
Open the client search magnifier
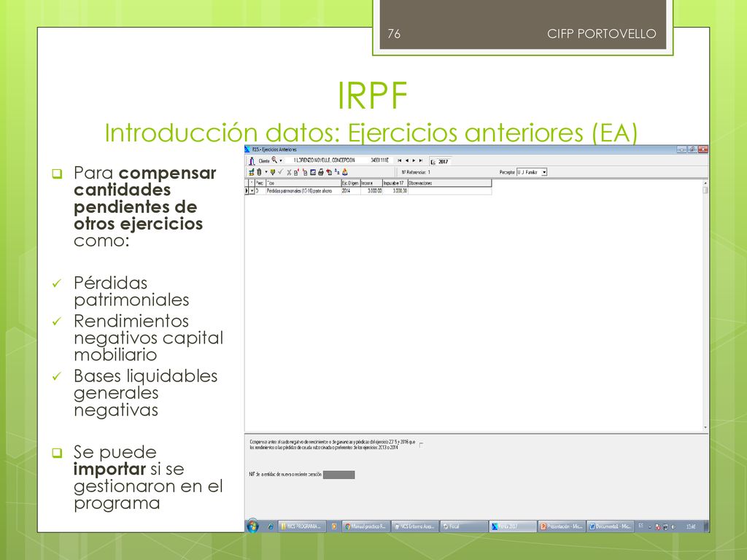(x=274, y=160)
